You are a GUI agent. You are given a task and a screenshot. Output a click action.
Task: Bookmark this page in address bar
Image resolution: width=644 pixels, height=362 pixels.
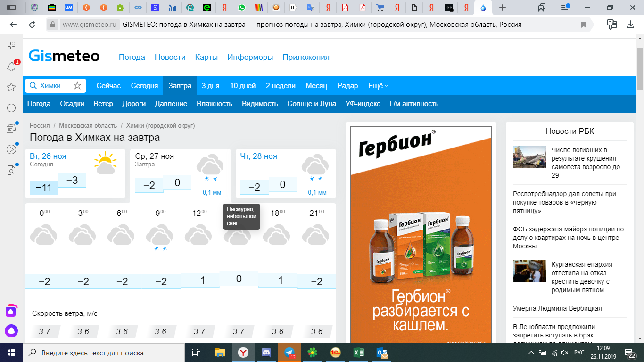tap(584, 25)
